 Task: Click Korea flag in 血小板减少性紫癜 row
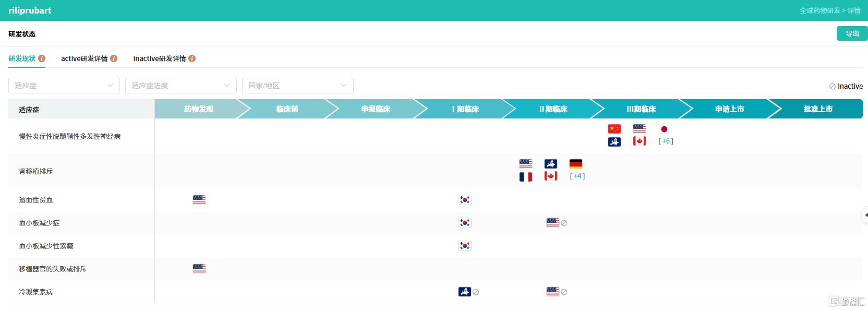pos(465,246)
